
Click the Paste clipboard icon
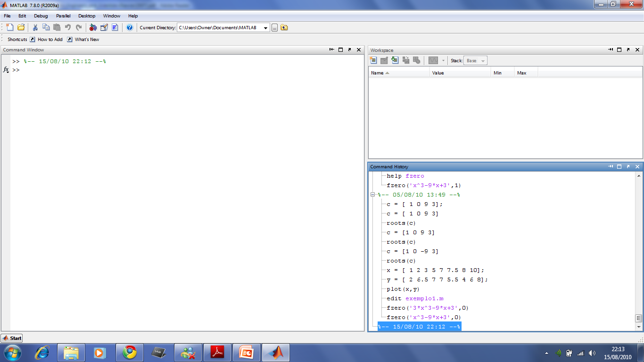pos(57,27)
